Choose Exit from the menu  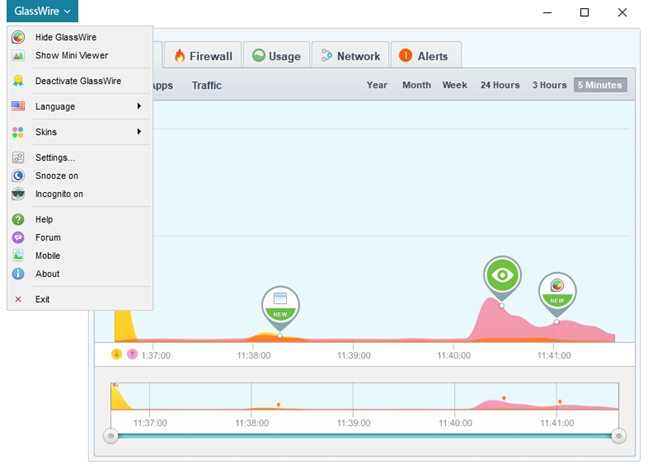point(80,299)
